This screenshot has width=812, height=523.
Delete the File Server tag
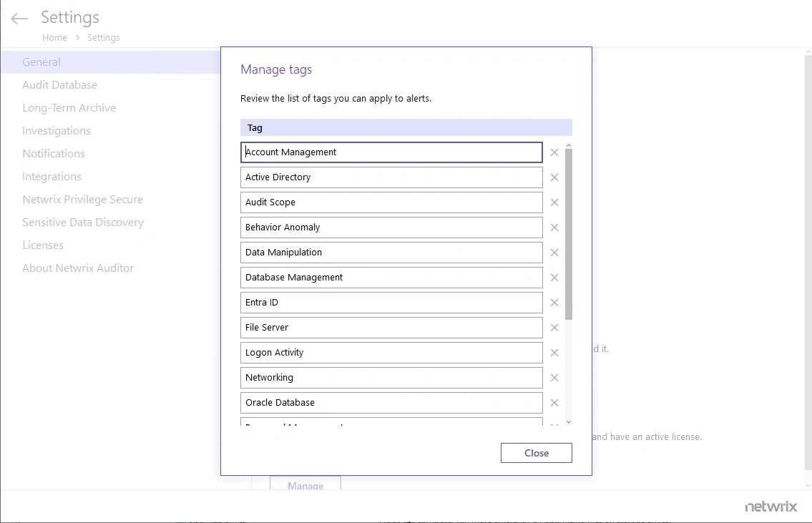click(x=554, y=327)
